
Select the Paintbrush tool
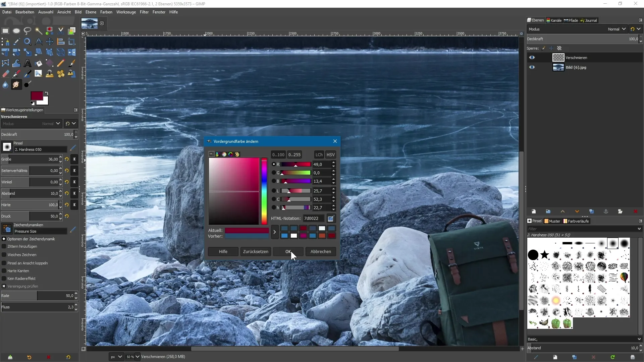click(72, 63)
